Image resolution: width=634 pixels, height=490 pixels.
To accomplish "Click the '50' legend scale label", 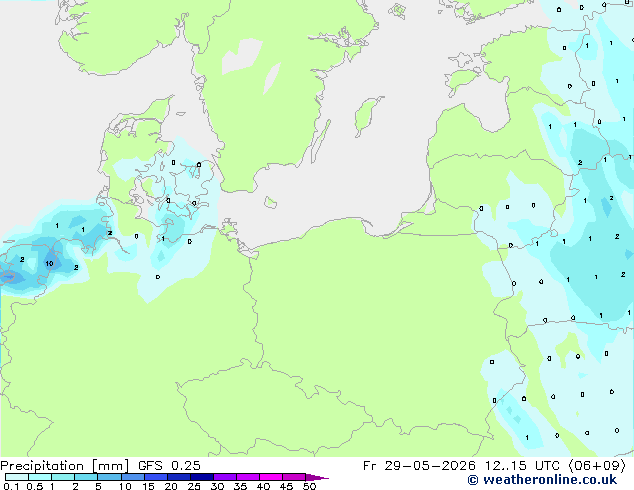I will (x=309, y=486).
